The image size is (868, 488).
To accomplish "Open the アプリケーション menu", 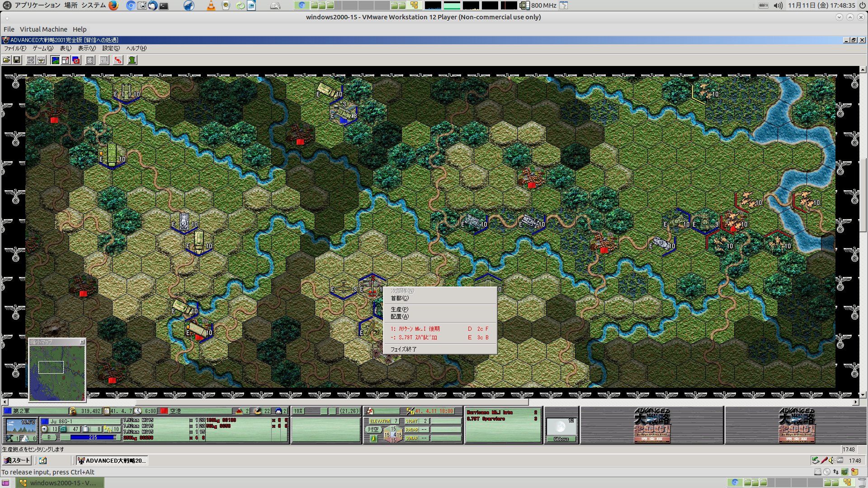I will click(x=38, y=5).
